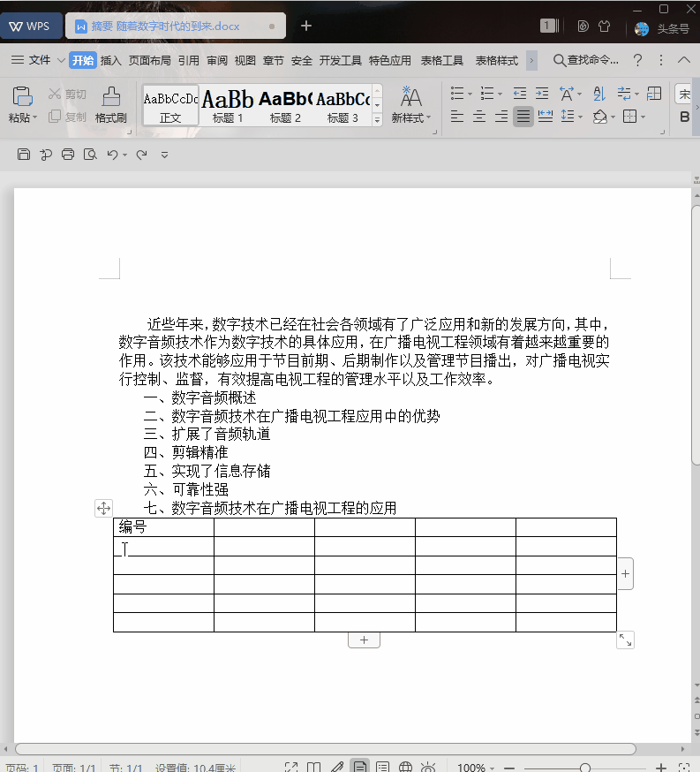Expand the styles gallery
The image size is (700, 772).
pos(377,119)
